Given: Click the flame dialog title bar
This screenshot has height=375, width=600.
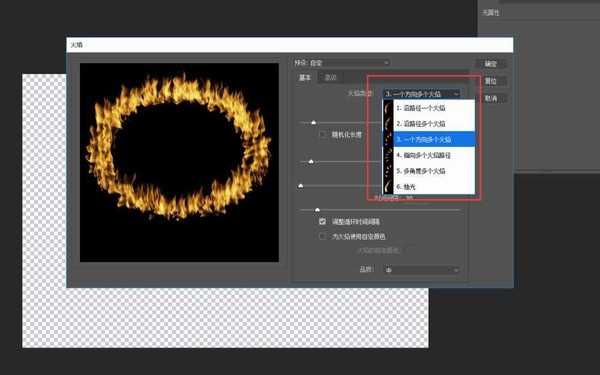Looking at the screenshot, I should point(290,45).
